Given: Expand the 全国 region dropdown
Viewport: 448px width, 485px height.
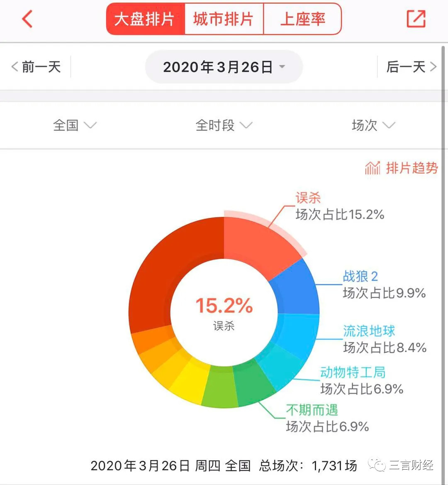Looking at the screenshot, I should click(x=75, y=125).
